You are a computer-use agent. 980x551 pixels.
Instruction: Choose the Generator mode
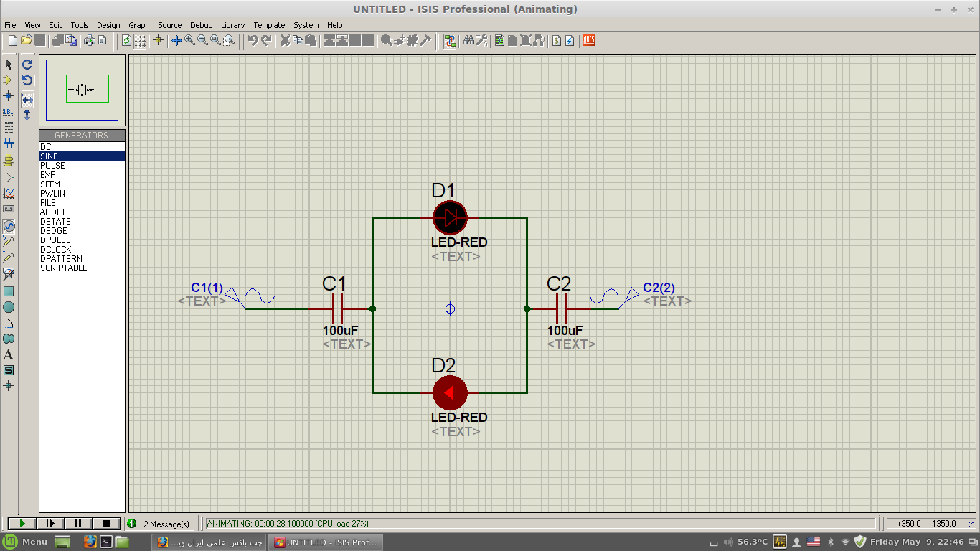click(x=9, y=225)
